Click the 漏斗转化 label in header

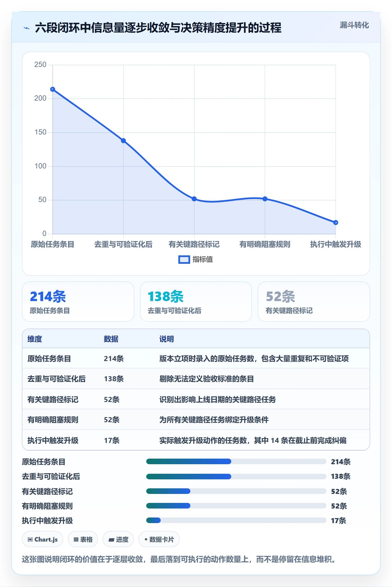354,25
